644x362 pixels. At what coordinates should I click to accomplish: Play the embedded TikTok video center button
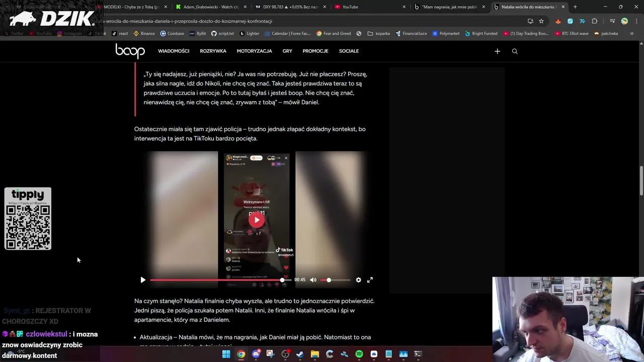point(257,220)
